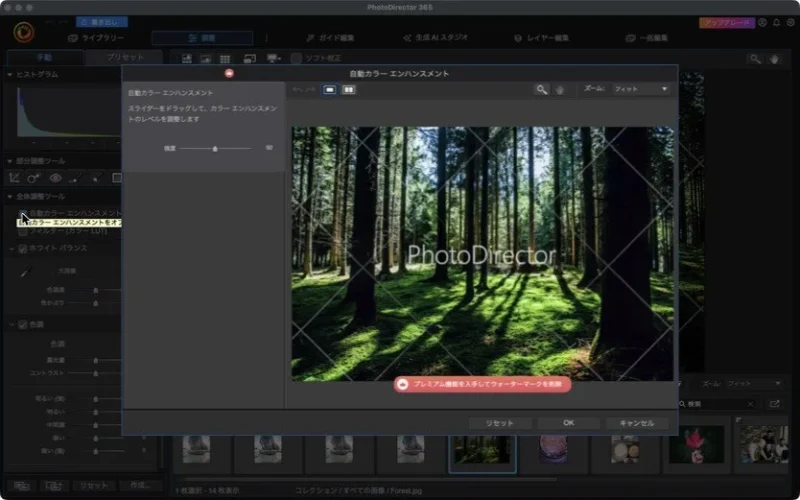Viewport: 800px width, 500px height.
Task: Open the Generative AI Studio tab
Action: pyautogui.click(x=435, y=38)
